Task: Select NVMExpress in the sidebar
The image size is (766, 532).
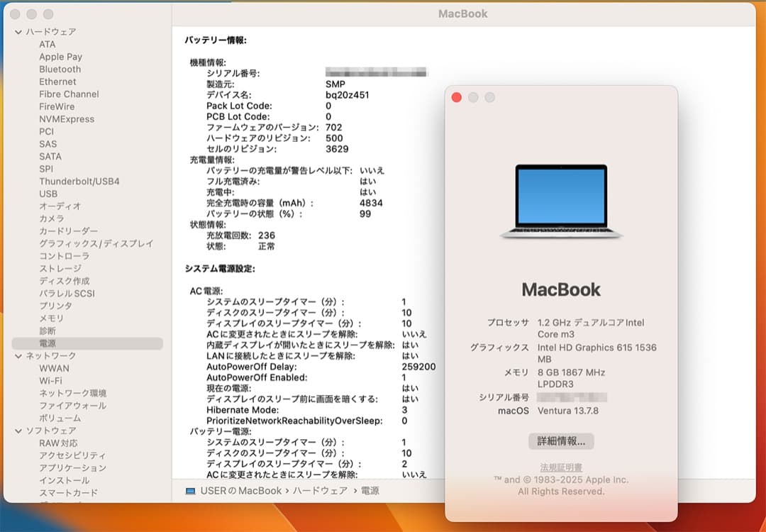Action: click(x=67, y=118)
